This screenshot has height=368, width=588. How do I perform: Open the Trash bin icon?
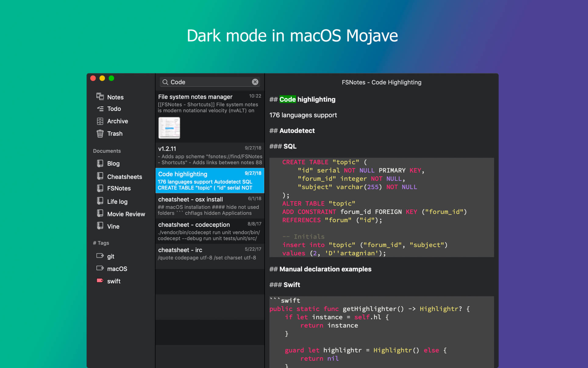pos(100,134)
